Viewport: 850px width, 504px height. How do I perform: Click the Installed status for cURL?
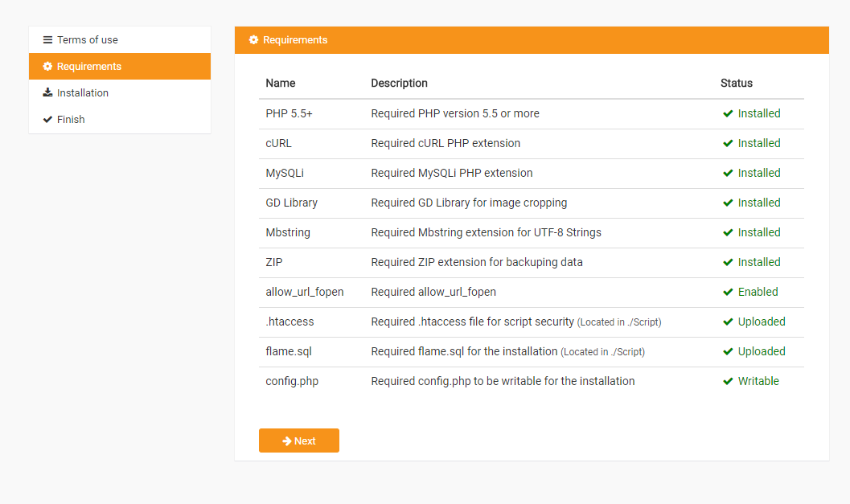point(758,143)
